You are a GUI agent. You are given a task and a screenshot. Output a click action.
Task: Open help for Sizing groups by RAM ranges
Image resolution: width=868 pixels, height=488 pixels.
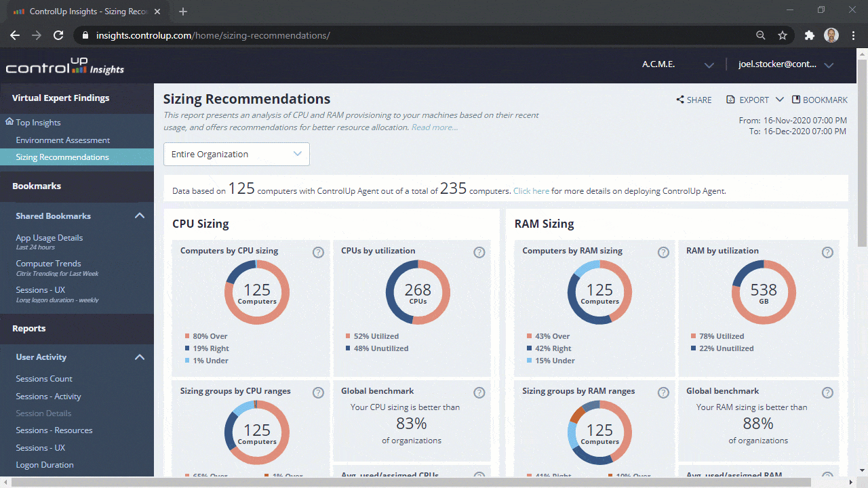click(663, 392)
